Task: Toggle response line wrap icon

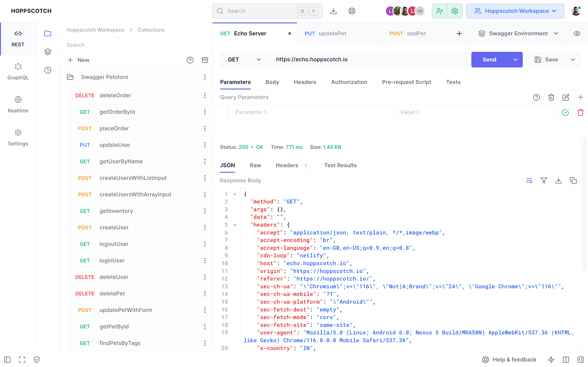Action: click(529, 180)
